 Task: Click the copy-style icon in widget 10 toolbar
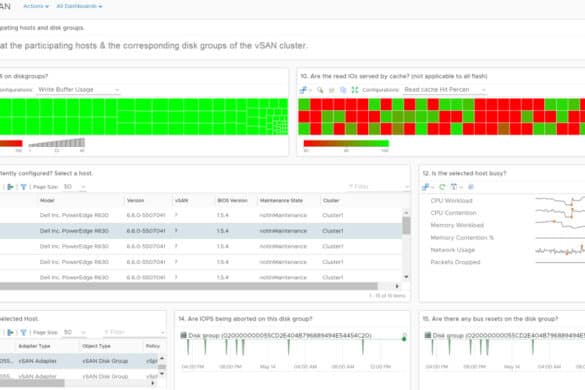(x=343, y=90)
